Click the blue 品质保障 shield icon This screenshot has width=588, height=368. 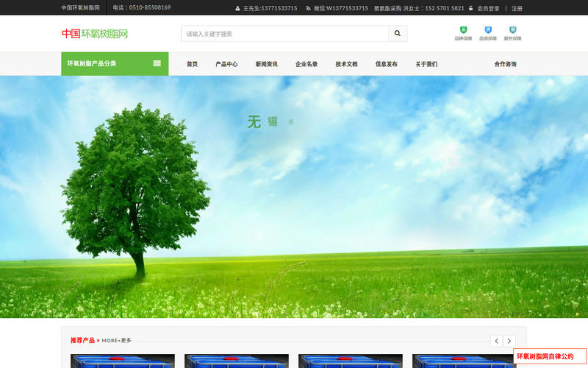click(488, 30)
